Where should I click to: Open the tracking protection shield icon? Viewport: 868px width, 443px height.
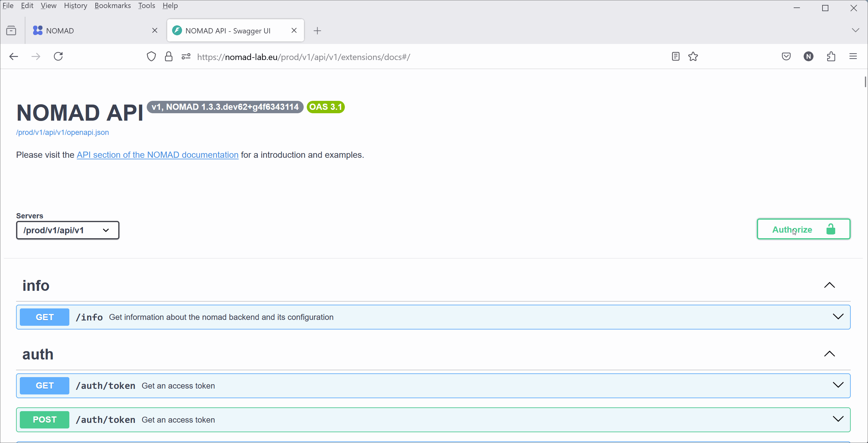coord(151,57)
